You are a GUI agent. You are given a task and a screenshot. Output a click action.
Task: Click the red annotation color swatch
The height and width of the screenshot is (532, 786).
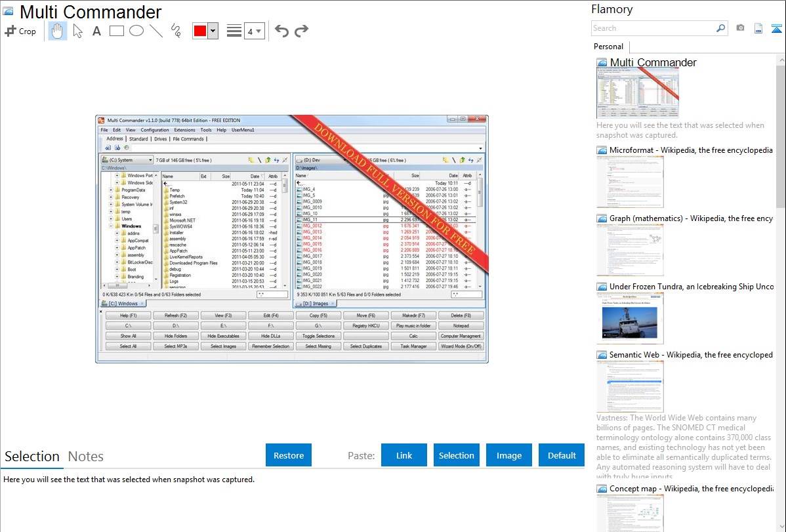click(200, 31)
